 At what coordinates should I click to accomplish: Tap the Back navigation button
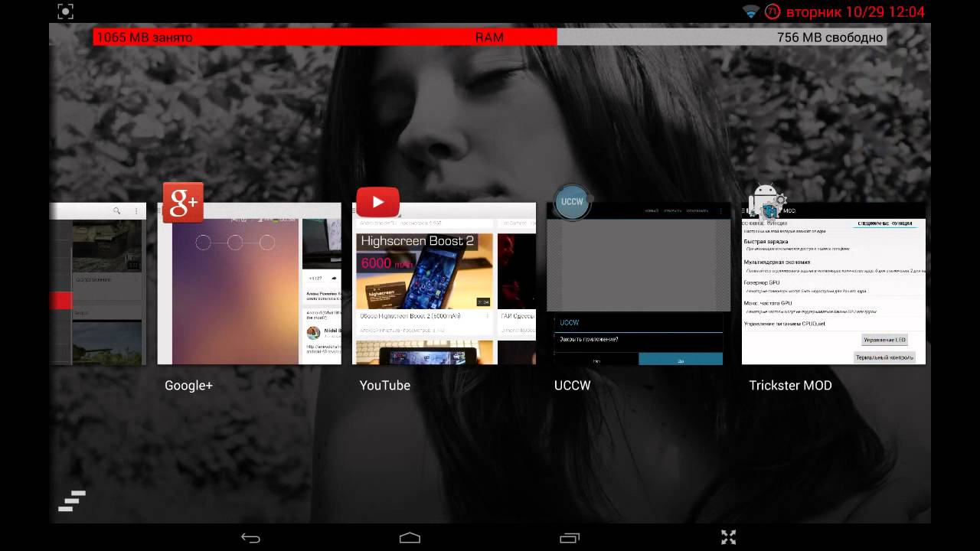pyautogui.click(x=250, y=538)
